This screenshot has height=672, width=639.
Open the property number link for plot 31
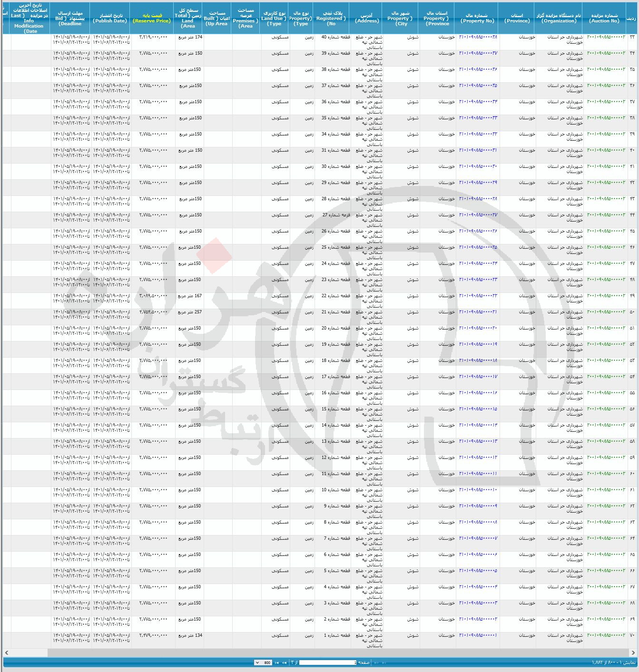click(478, 150)
